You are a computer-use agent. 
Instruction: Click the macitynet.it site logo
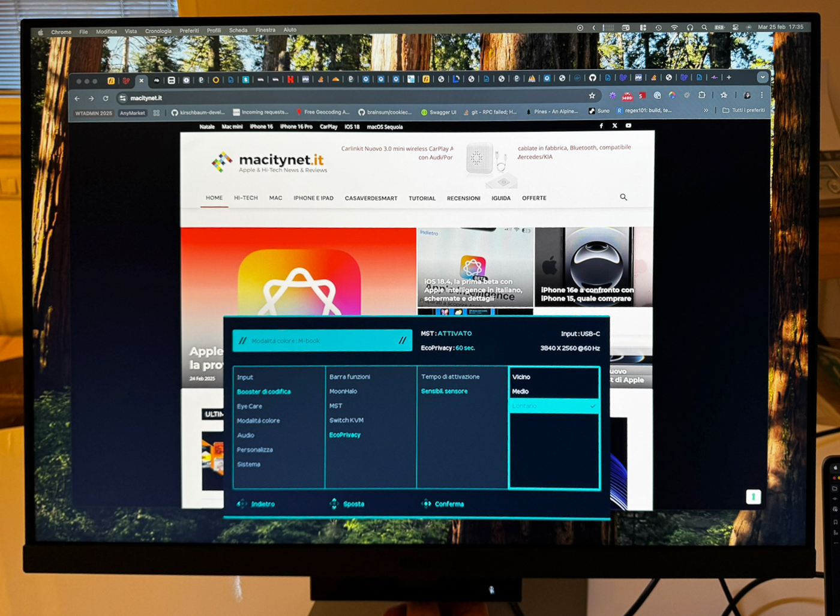269,162
